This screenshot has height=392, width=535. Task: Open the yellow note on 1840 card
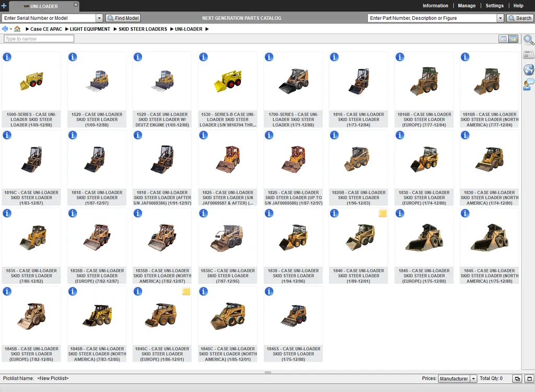click(383, 213)
